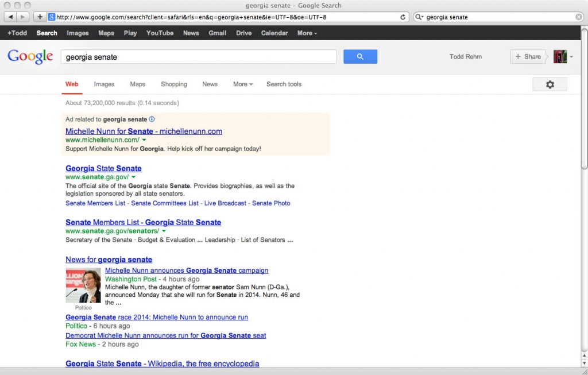
Task: Expand the More menu in the black bar
Action: pos(307,33)
